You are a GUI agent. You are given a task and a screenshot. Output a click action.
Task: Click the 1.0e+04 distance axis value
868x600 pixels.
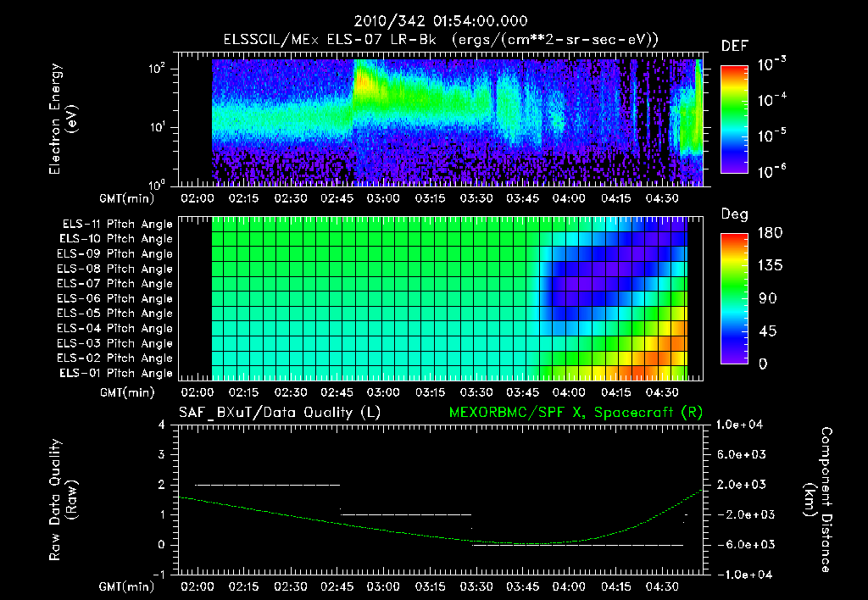coord(739,425)
